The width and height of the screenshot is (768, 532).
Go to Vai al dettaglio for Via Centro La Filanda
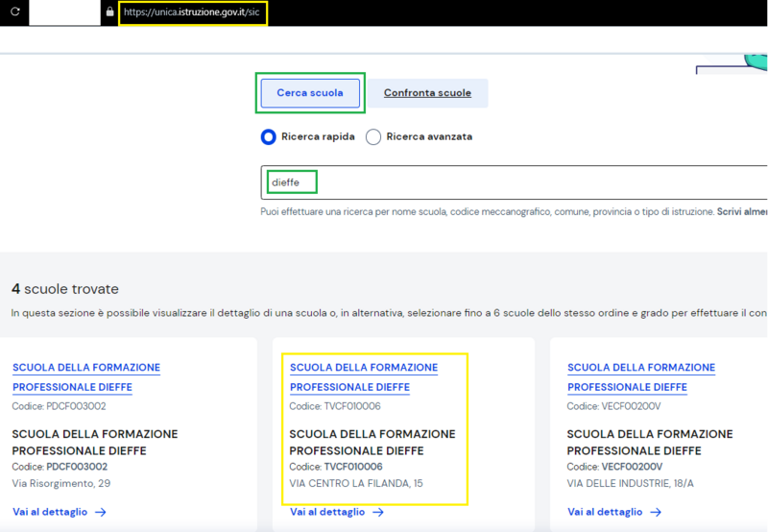tap(327, 512)
